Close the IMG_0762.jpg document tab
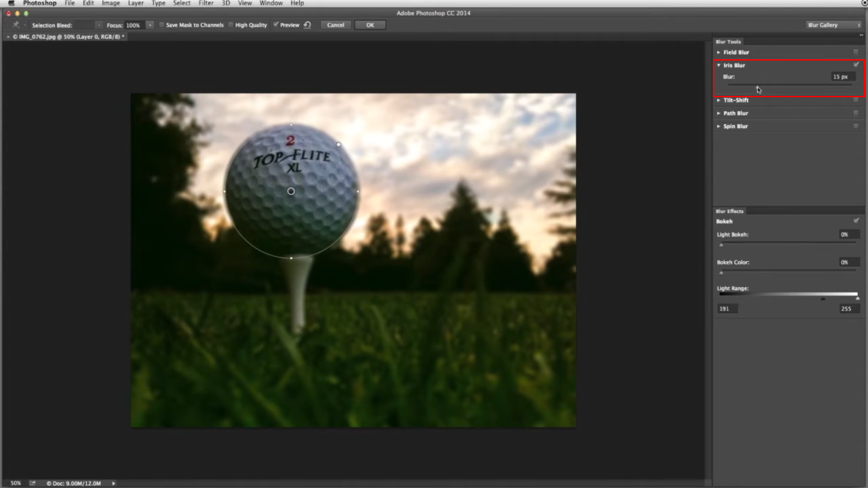The width and height of the screenshot is (868, 488). click(x=8, y=36)
